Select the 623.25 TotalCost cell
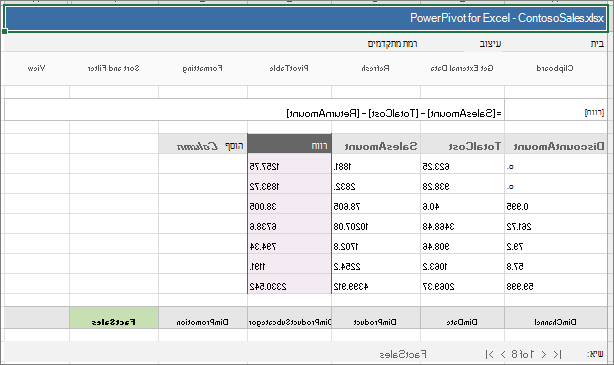Image resolution: width=614 pixels, height=365 pixels. tap(462, 164)
